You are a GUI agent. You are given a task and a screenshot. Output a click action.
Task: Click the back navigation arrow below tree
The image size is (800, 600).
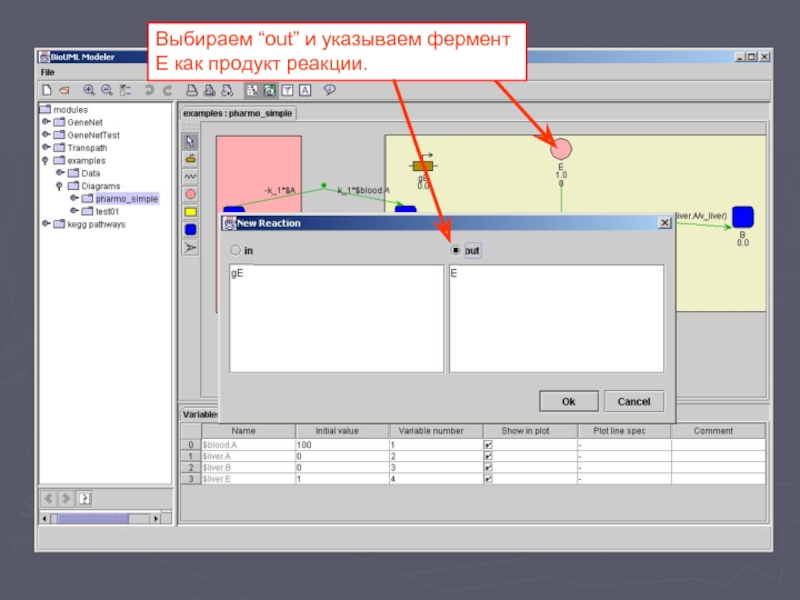pos(48,498)
